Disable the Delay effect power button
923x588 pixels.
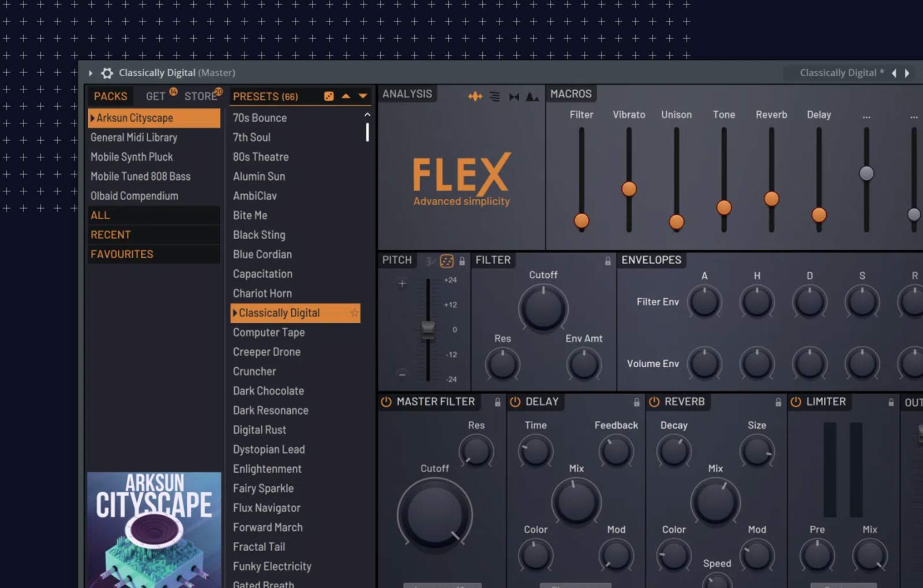click(x=515, y=402)
